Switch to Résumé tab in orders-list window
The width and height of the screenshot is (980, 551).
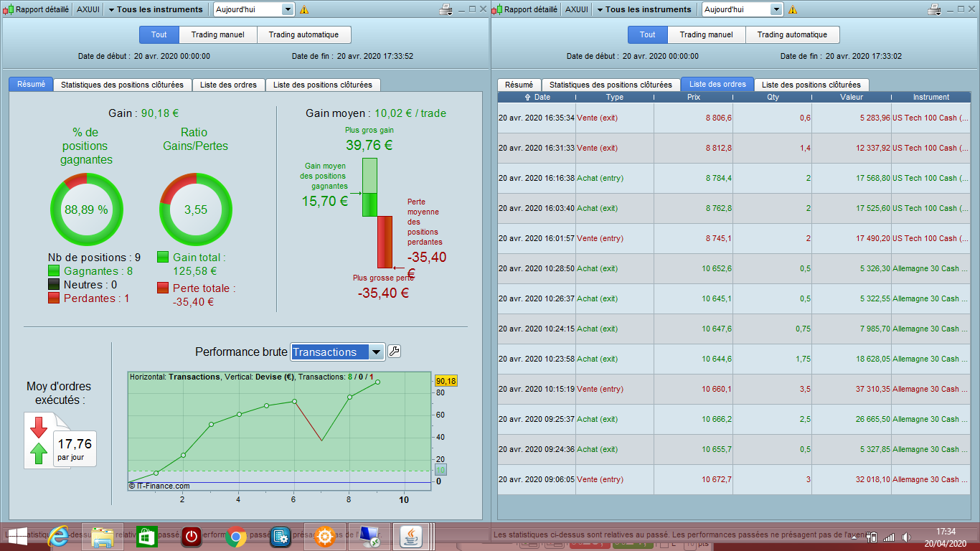[519, 85]
